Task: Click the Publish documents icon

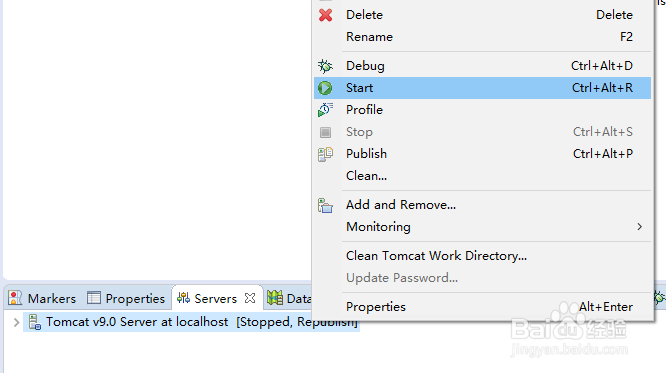Action: [x=325, y=154]
